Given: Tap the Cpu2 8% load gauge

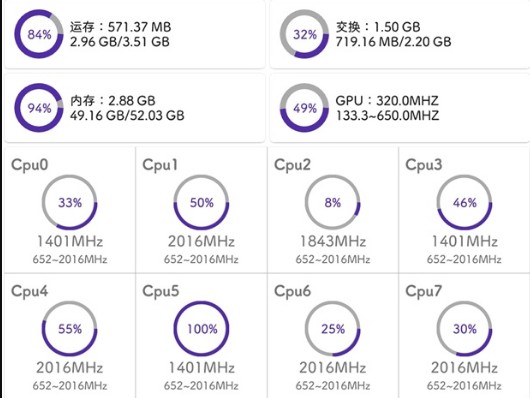Looking at the screenshot, I should pyautogui.click(x=333, y=202).
